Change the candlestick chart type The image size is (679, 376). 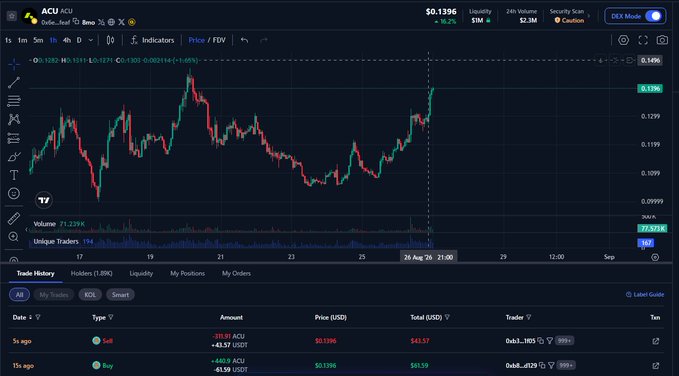(x=110, y=40)
